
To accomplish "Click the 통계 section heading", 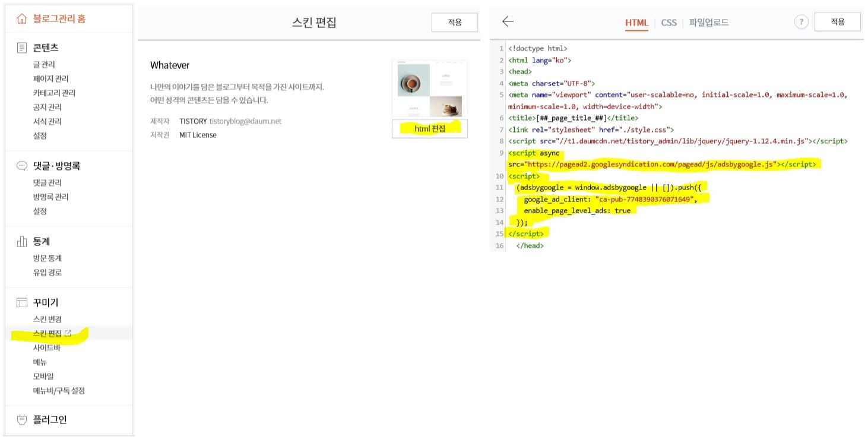I will (x=41, y=241).
